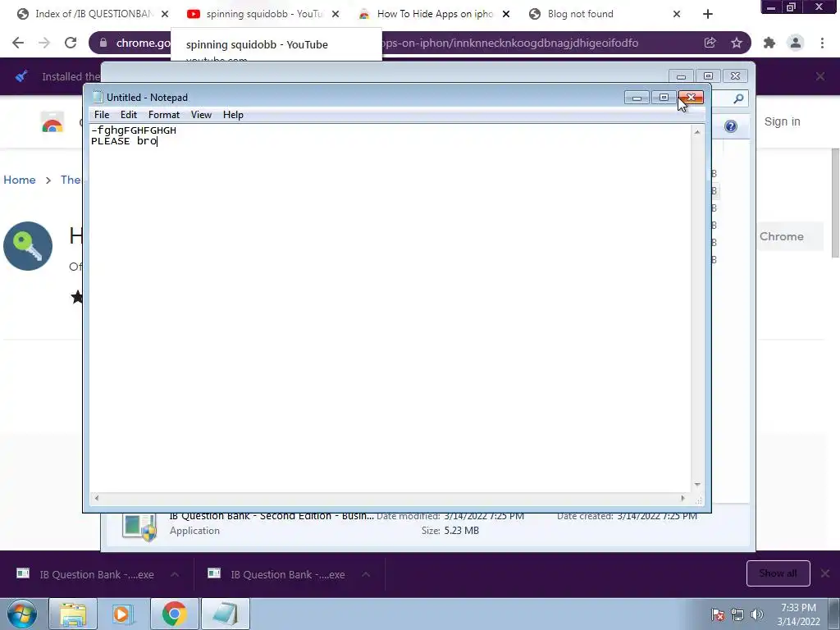The height and width of the screenshot is (630, 840).
Task: Close the Untitled Notepad window
Action: coord(691,98)
